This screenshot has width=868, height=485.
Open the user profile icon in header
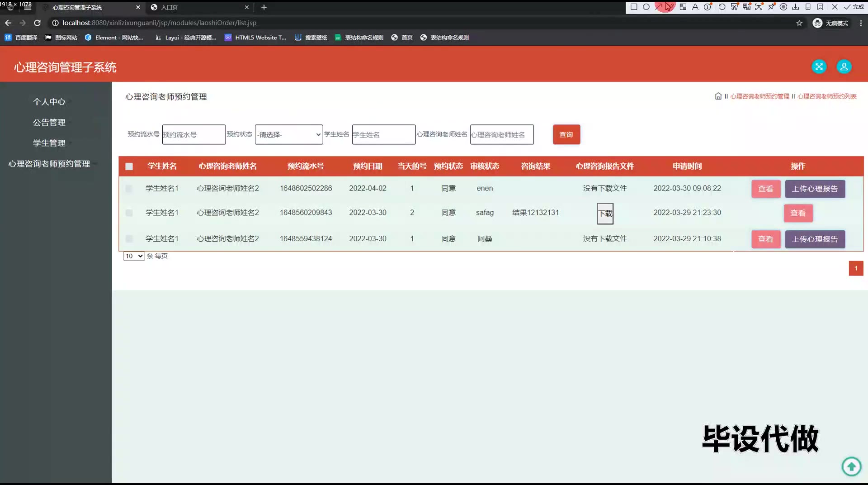point(844,67)
